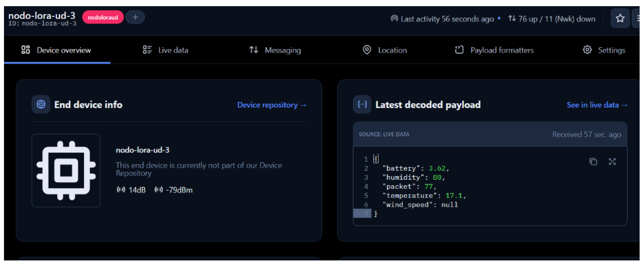
Task: Click the nodoloraud tag badge
Action: [x=103, y=17]
